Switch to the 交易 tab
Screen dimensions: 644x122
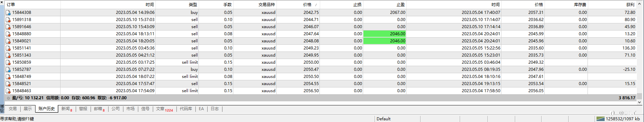coord(13,109)
